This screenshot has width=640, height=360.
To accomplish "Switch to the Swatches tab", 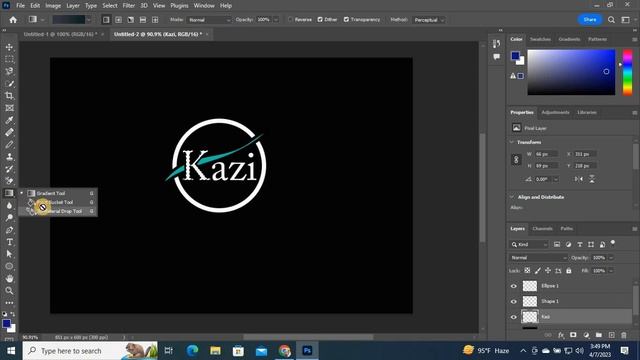I will click(x=540, y=39).
